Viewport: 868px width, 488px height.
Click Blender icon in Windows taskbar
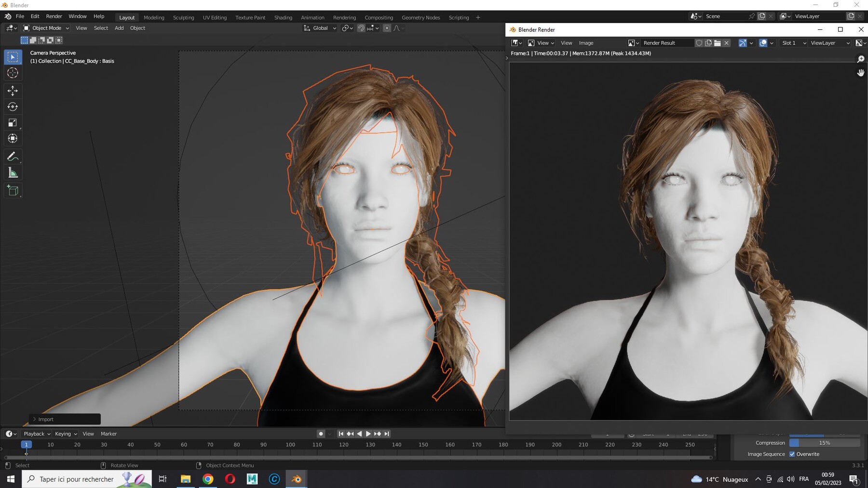point(297,479)
